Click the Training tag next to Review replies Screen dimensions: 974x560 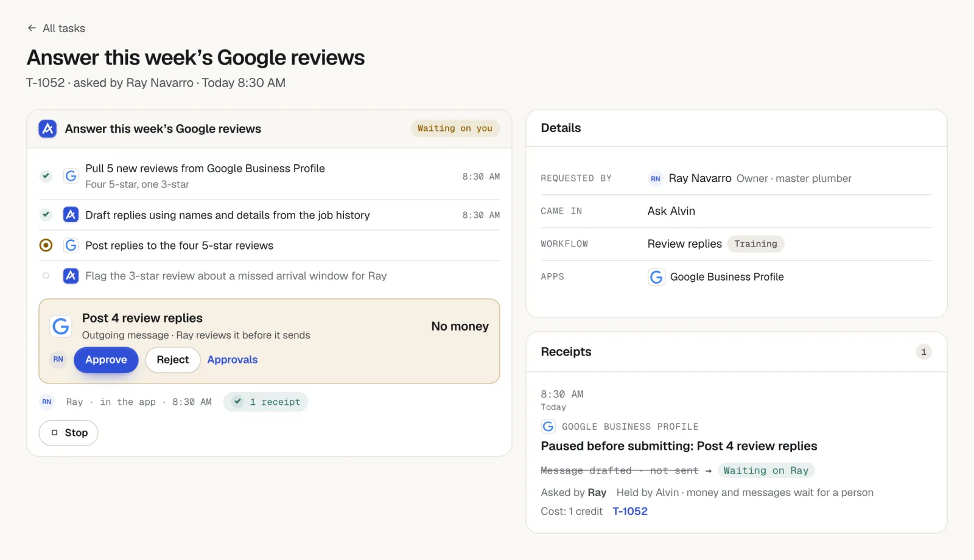(755, 243)
